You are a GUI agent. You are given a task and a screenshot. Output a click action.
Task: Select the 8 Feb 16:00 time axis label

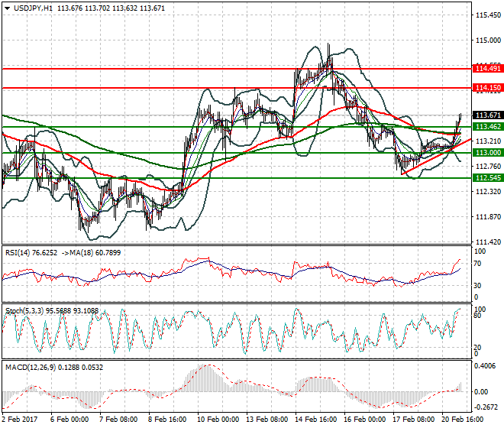(167, 420)
